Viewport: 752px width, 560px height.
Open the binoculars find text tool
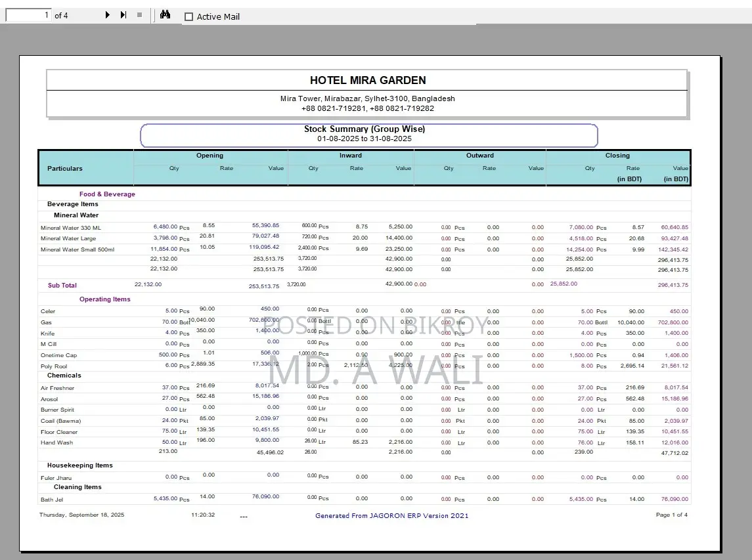[x=165, y=14]
